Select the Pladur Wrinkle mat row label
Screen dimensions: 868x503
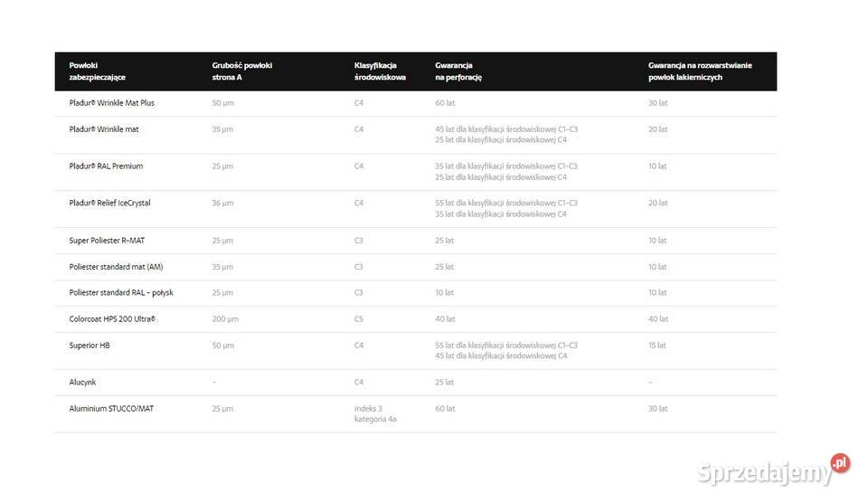[104, 129]
